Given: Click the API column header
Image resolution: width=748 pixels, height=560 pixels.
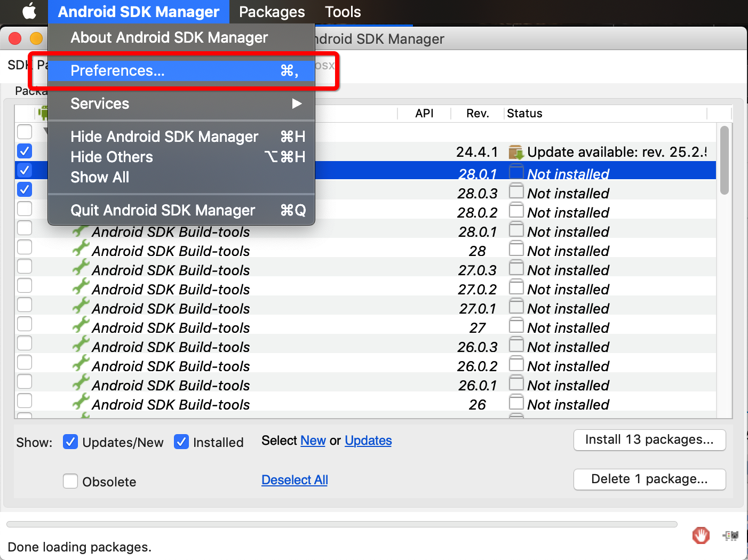Looking at the screenshot, I should tap(424, 113).
